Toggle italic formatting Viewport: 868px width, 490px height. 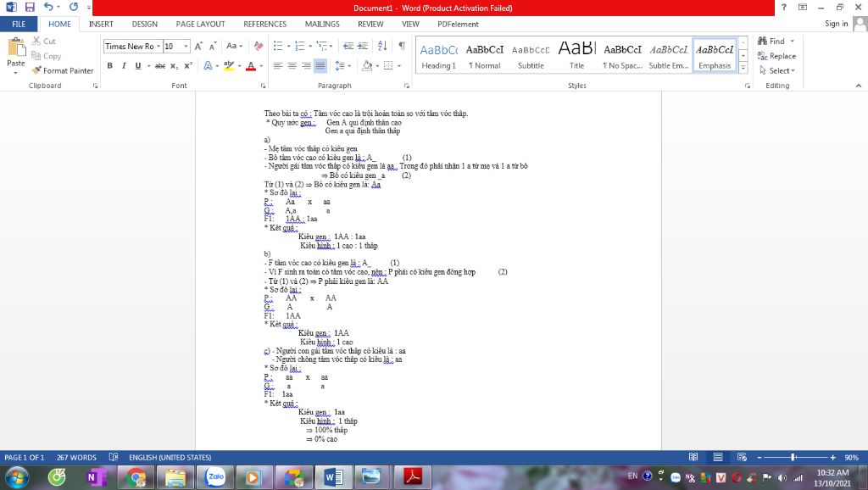(124, 66)
